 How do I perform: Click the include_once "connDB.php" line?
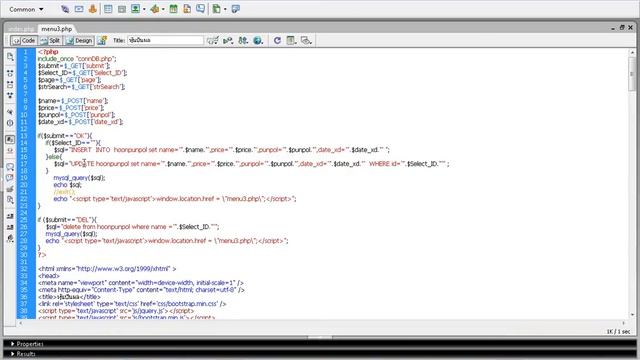pos(77,59)
